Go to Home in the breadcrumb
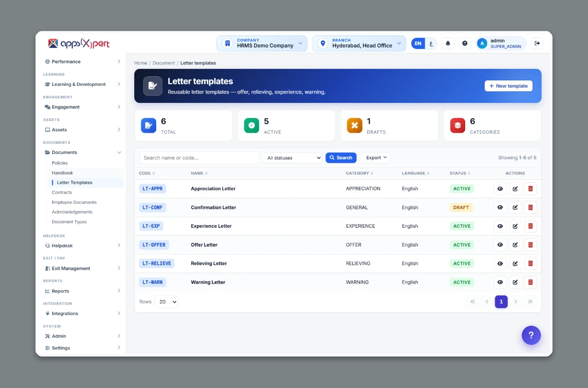This screenshot has width=588, height=388. tap(141, 63)
